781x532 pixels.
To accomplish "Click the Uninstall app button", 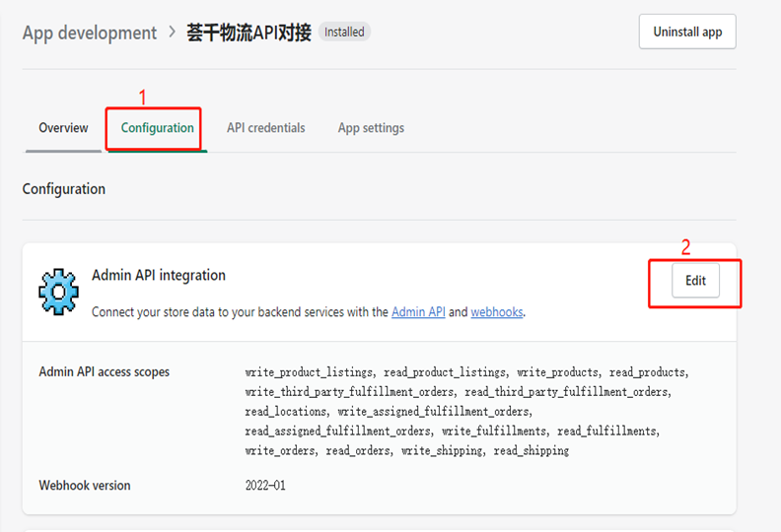I will [x=687, y=32].
